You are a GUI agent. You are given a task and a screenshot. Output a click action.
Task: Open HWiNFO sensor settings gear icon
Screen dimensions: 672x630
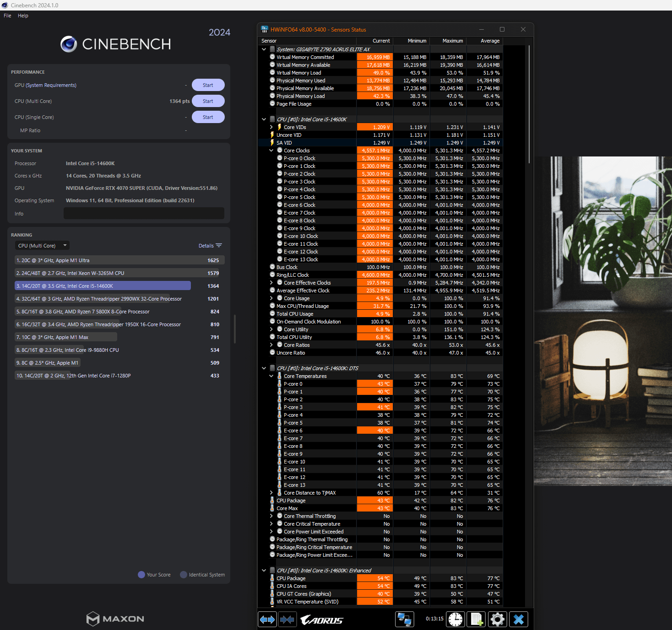498,619
